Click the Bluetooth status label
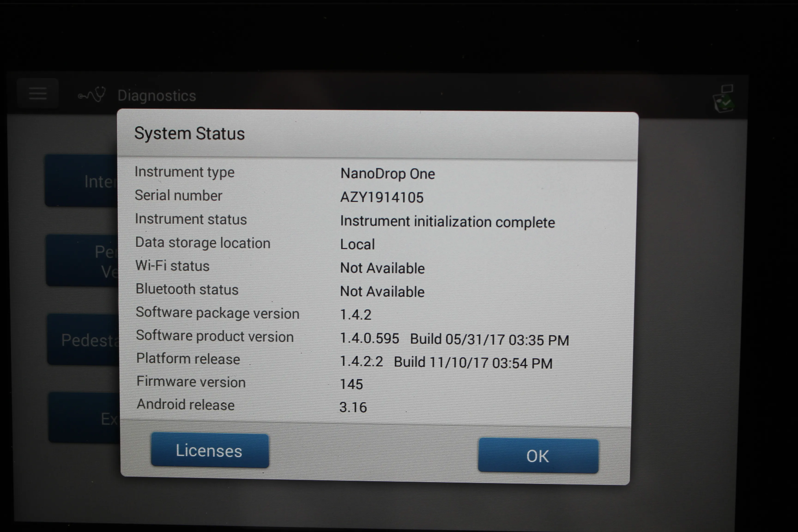798x532 pixels. click(187, 289)
